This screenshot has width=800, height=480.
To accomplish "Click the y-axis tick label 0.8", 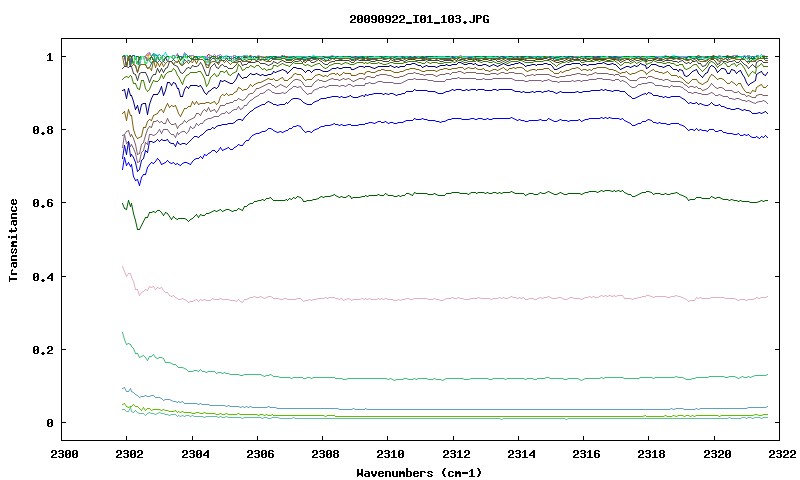I will (x=43, y=130).
